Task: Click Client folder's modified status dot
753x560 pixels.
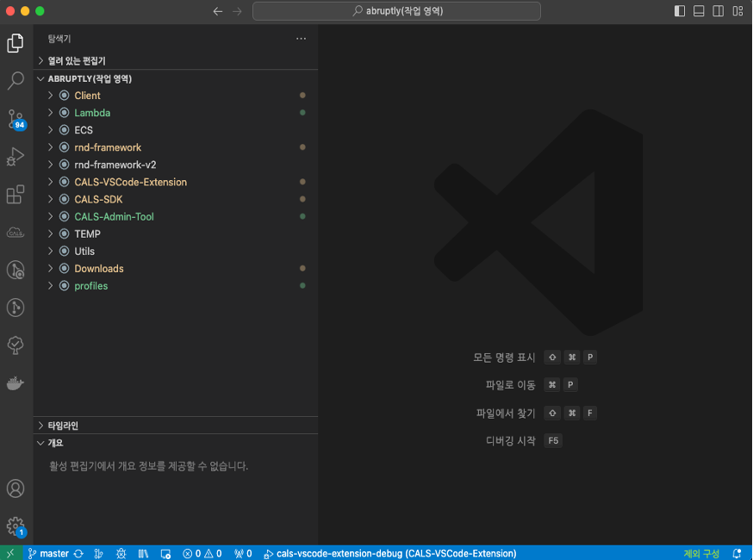Action: click(302, 95)
